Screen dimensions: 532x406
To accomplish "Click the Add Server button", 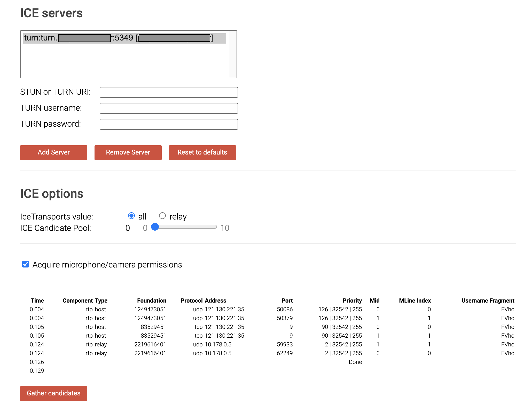I will [x=53, y=152].
